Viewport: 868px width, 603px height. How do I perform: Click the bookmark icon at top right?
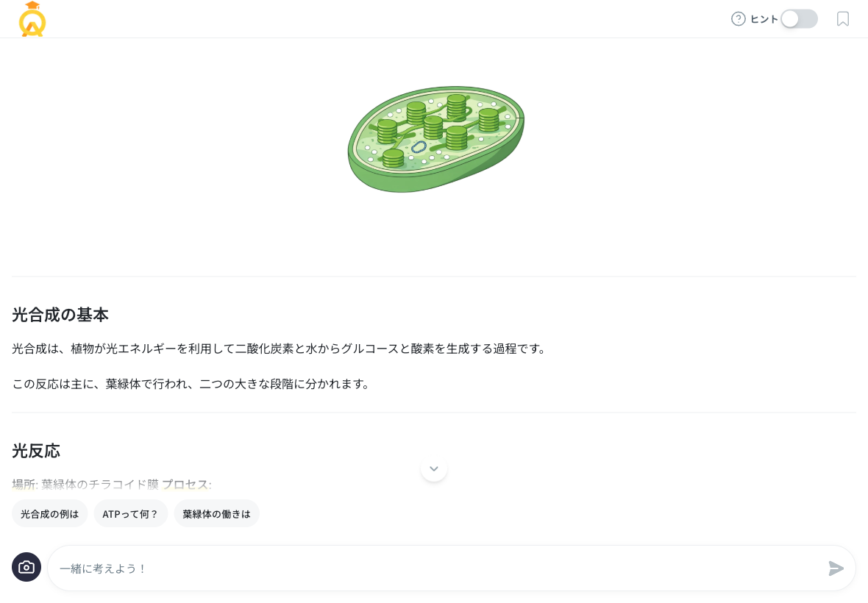click(843, 19)
